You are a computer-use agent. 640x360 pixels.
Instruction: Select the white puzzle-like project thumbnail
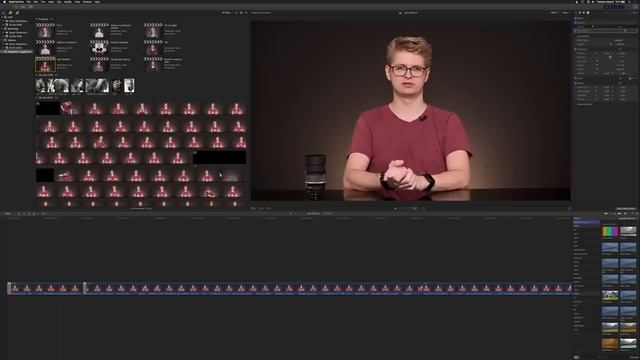pyautogui.click(x=99, y=48)
